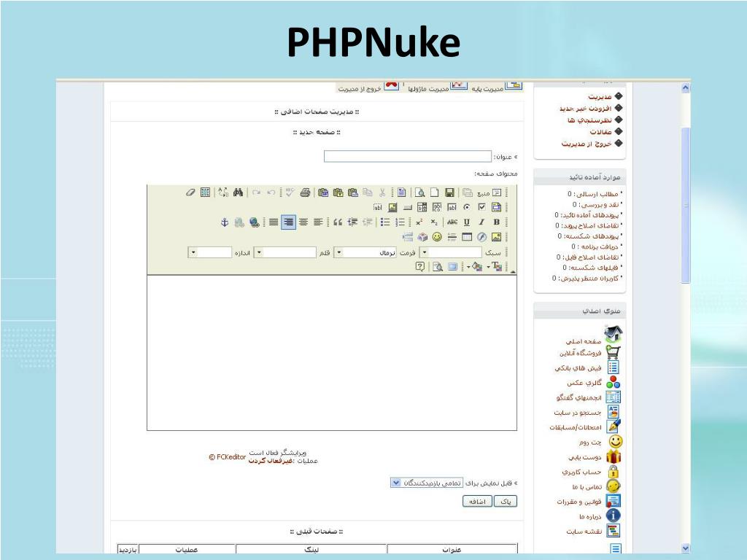Screen dimensions: 747x560
Task: Click the اضافه (add) button
Action: click(x=477, y=502)
